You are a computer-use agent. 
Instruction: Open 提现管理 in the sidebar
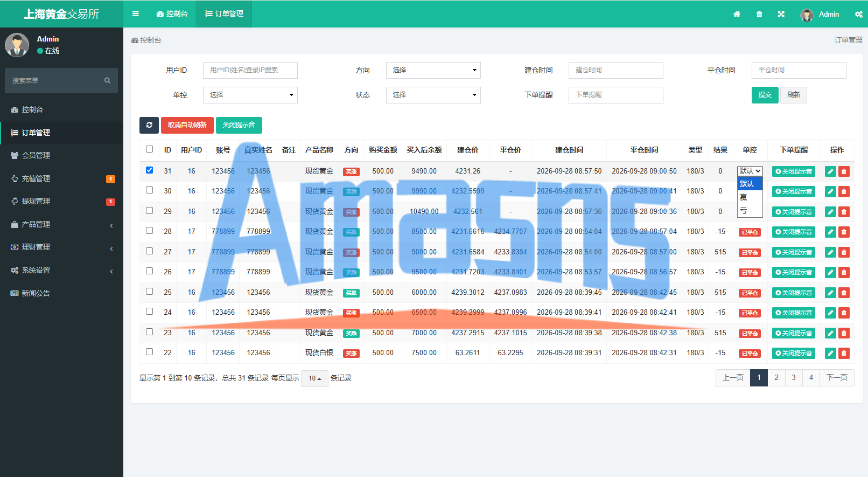61,201
